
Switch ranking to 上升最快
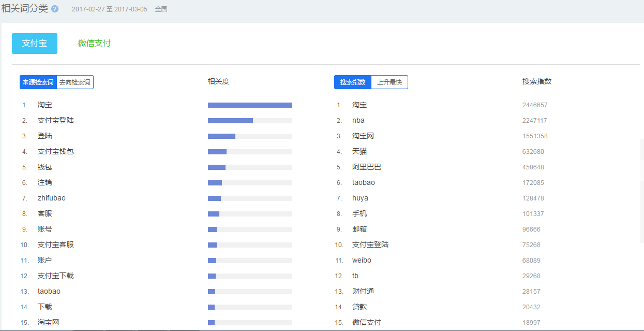pos(390,82)
